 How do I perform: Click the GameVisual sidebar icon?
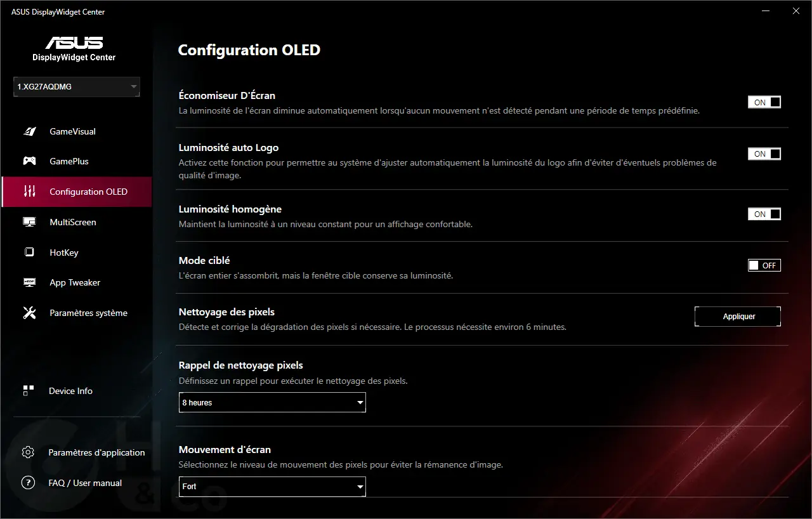(x=29, y=131)
